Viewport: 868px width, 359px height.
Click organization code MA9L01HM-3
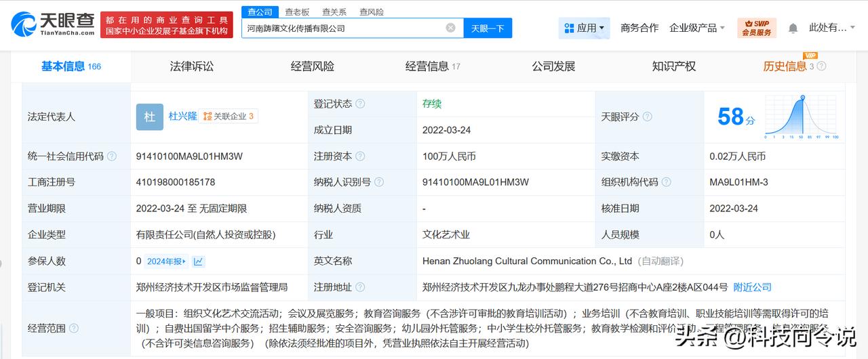[739, 182]
